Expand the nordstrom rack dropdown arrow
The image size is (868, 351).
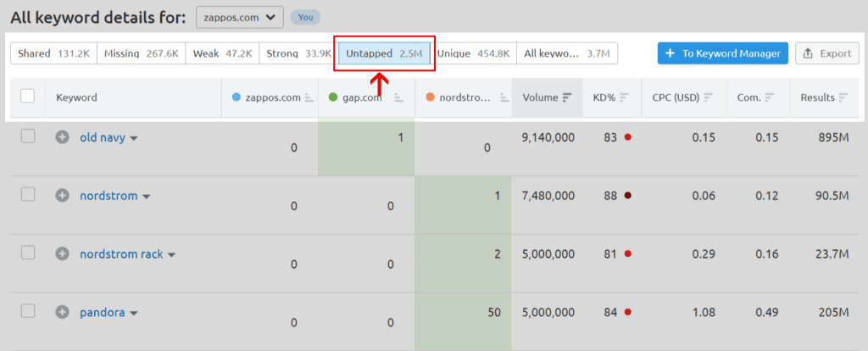coord(171,254)
